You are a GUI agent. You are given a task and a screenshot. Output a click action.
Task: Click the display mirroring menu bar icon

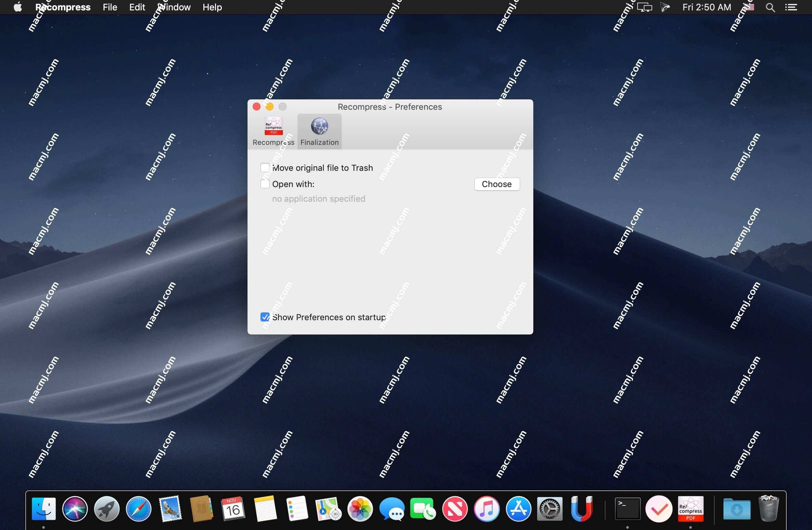click(644, 7)
